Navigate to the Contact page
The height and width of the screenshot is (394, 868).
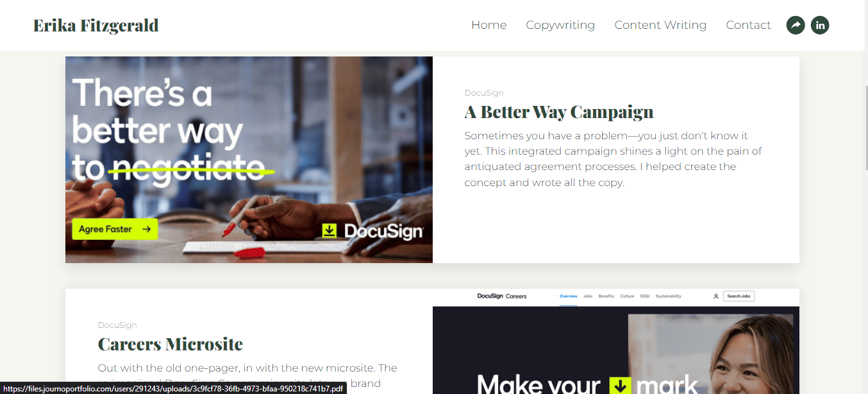748,25
